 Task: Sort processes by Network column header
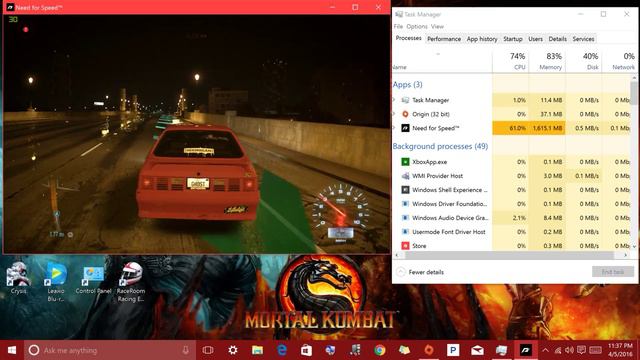point(620,61)
